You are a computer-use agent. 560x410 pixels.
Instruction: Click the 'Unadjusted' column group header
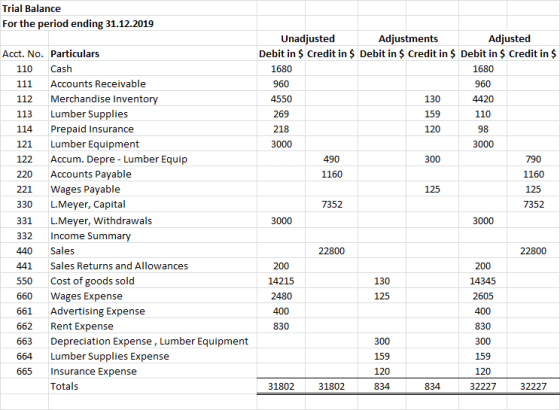pos(308,39)
